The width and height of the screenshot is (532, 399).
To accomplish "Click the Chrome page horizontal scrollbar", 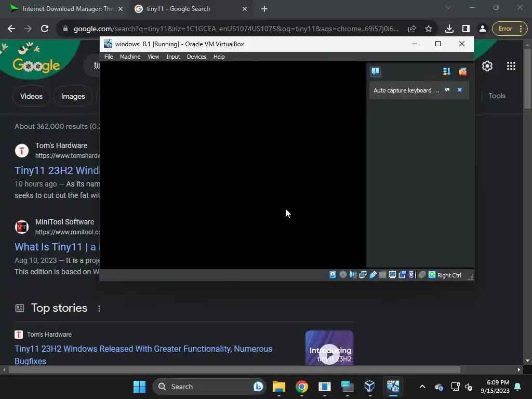I will [x=234, y=369].
